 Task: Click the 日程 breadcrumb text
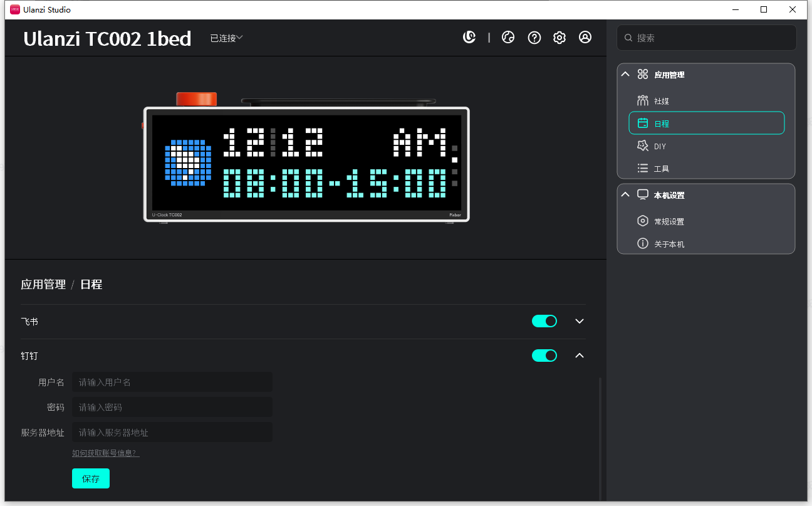(91, 284)
